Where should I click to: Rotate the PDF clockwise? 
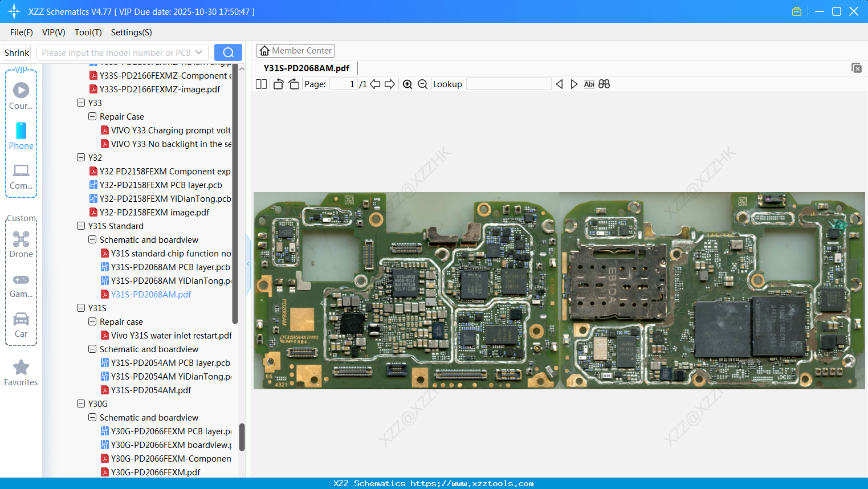[294, 83]
